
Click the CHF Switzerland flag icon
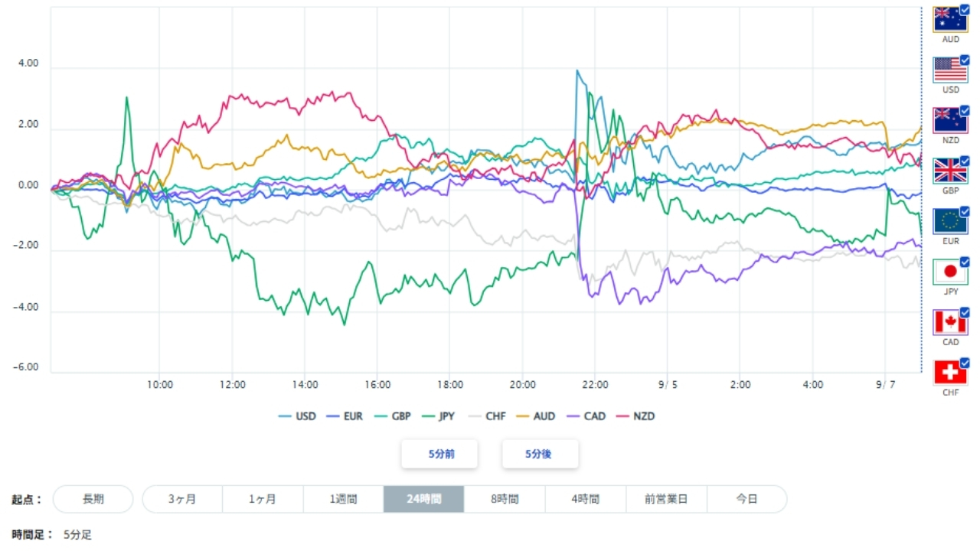point(950,373)
